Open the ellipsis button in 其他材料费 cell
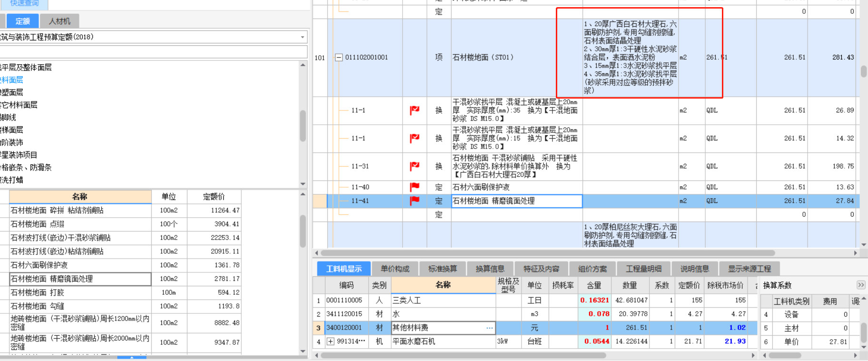The width and height of the screenshot is (868, 361). point(489,328)
